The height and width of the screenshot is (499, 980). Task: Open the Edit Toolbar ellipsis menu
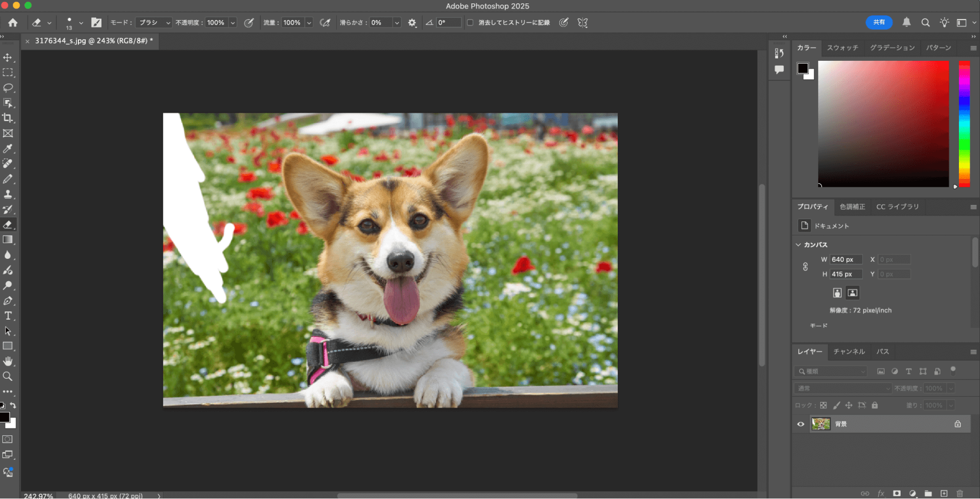coord(8,392)
